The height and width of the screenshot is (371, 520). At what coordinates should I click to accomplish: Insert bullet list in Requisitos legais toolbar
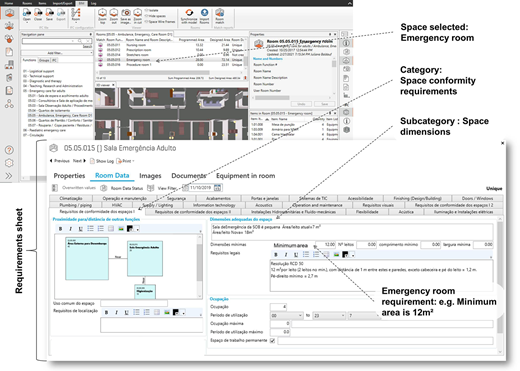point(306,255)
